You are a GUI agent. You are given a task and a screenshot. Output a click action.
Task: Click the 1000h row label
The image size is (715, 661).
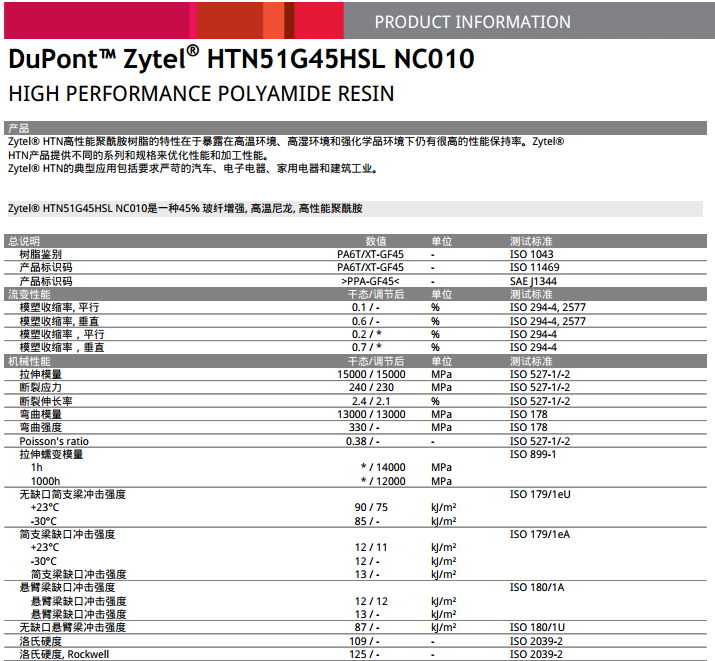pos(45,481)
